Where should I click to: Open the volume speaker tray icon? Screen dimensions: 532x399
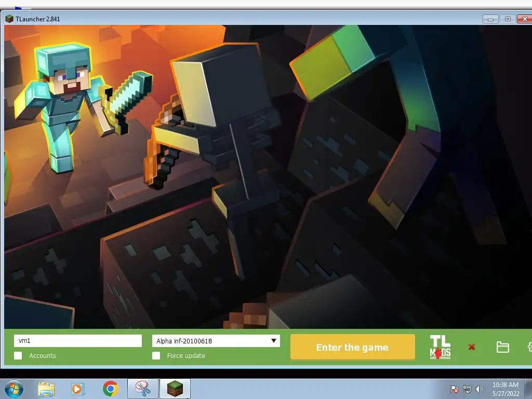pos(479,389)
